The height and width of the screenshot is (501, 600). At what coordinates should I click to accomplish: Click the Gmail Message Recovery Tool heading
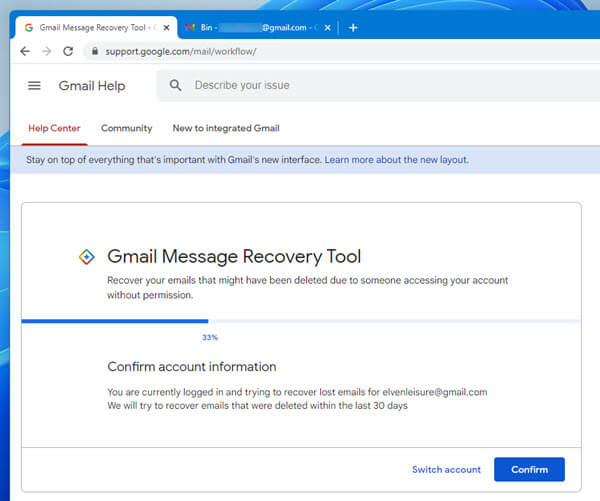[234, 256]
